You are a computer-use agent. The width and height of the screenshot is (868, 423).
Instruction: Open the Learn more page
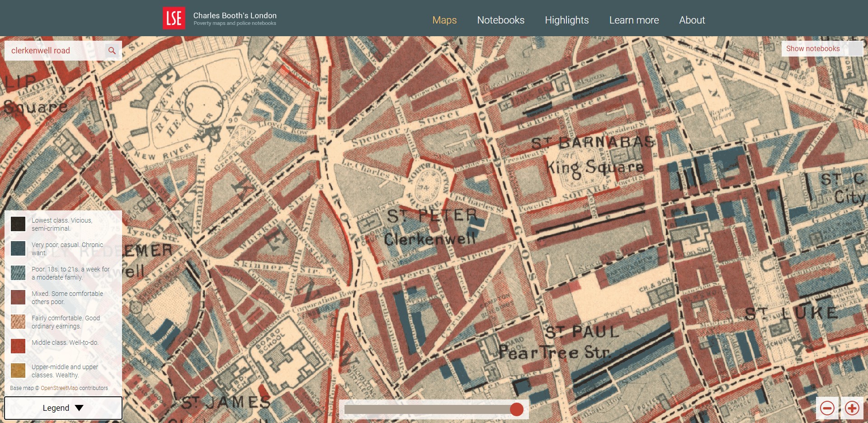point(634,20)
